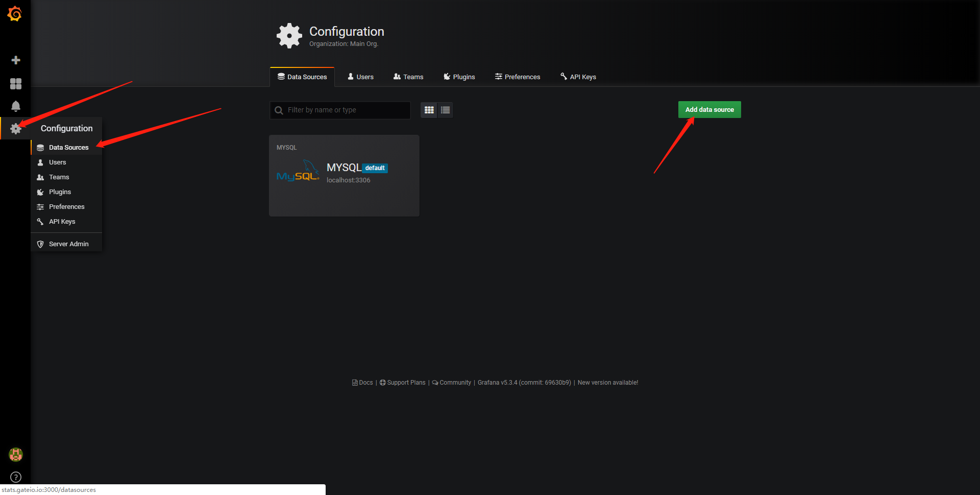980x495 pixels.
Task: Open the Dashboards grid icon in sidebar
Action: coord(16,83)
